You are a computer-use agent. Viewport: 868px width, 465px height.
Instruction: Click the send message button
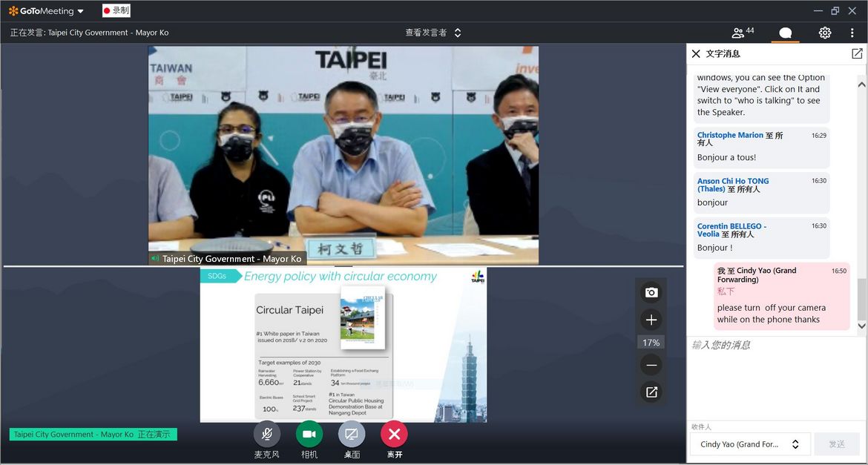click(x=837, y=444)
